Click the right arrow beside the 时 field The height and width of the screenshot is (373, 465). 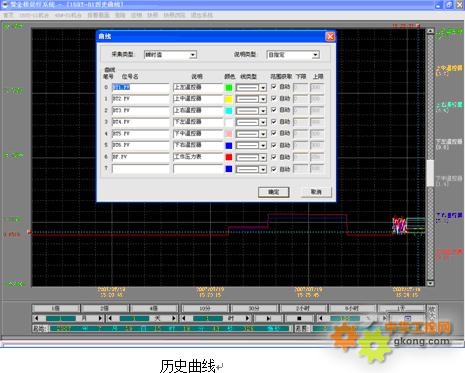point(248,318)
